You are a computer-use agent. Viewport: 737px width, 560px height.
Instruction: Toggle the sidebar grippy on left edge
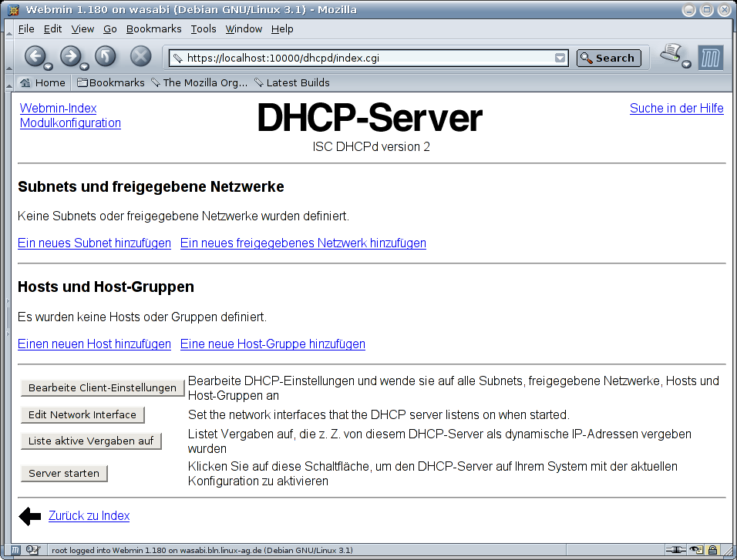coord(8,317)
